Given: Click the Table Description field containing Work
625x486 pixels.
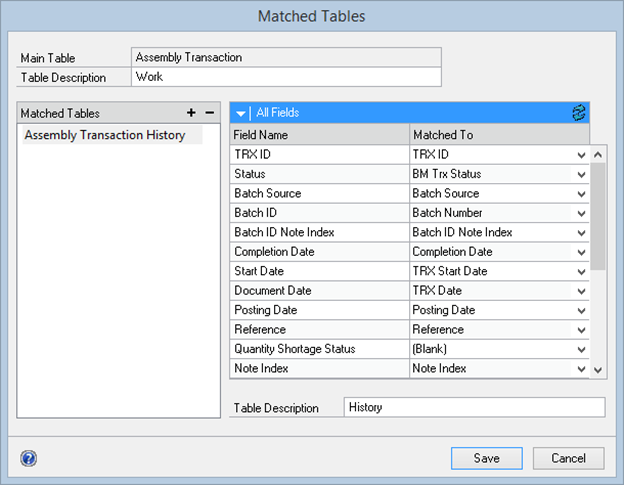Looking at the screenshot, I should tap(286, 77).
